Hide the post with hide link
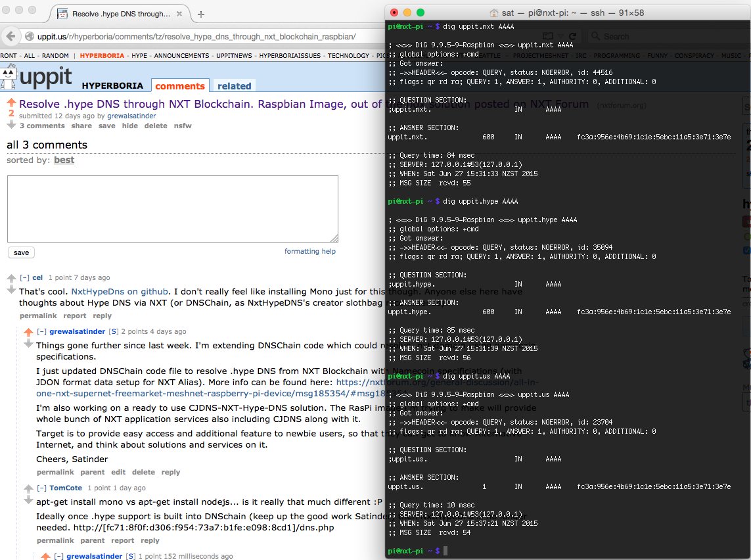The image size is (751, 560). pyautogui.click(x=130, y=126)
